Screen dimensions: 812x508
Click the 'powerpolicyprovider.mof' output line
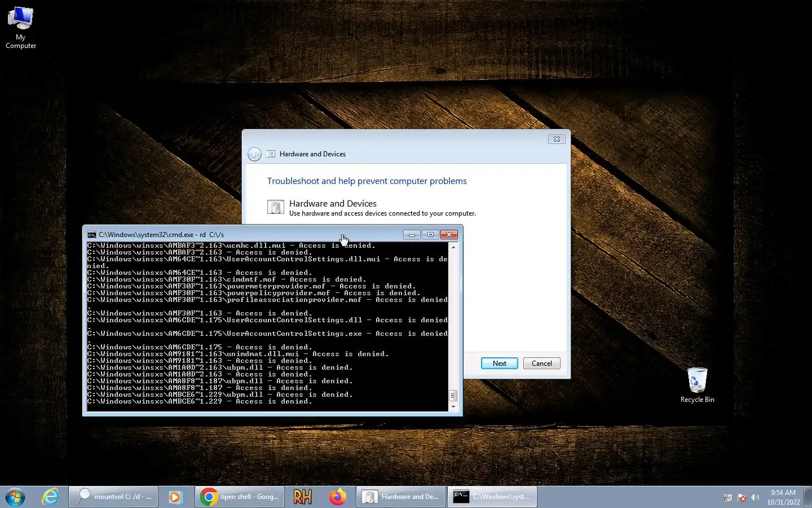click(x=254, y=293)
